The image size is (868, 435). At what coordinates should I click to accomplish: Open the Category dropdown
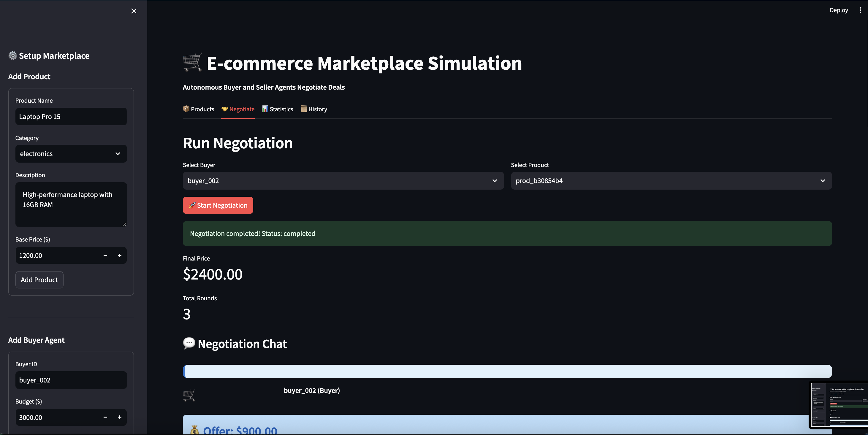pyautogui.click(x=71, y=154)
